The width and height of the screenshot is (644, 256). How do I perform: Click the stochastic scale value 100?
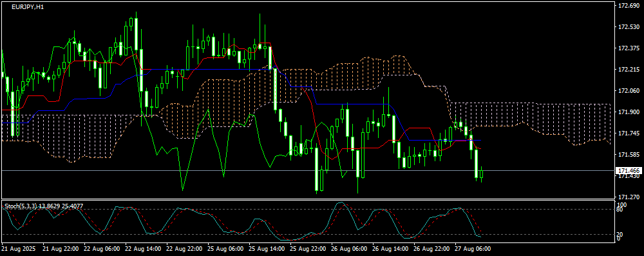pos(622,204)
